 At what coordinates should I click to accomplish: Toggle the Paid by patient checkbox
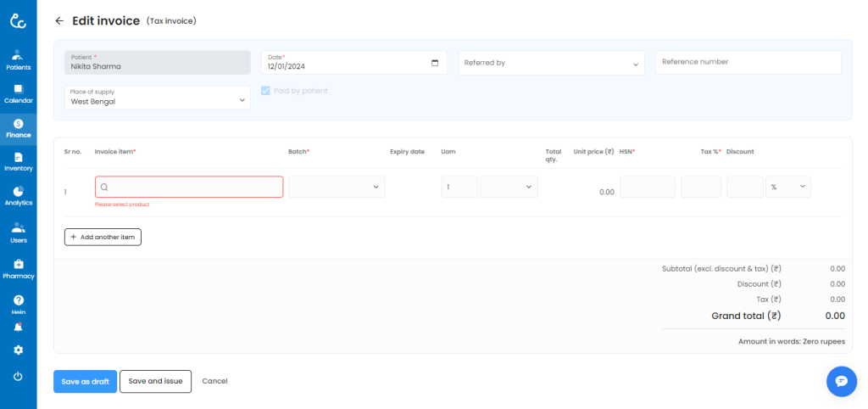click(x=266, y=91)
